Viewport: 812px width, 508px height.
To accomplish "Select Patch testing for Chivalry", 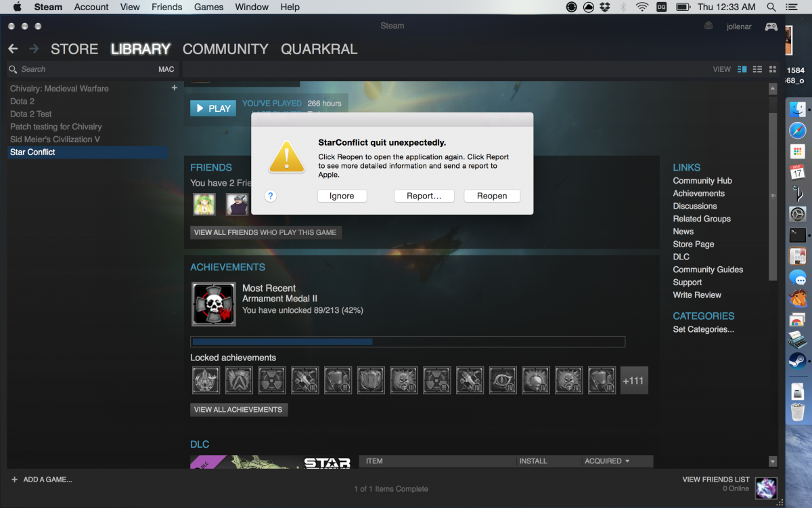I will coord(56,127).
